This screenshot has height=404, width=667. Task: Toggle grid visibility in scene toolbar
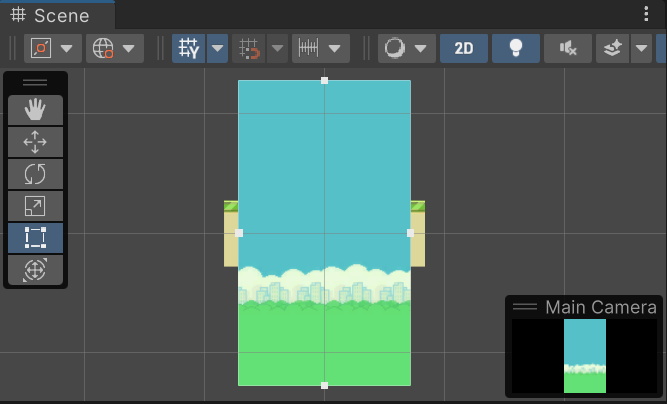coord(188,48)
